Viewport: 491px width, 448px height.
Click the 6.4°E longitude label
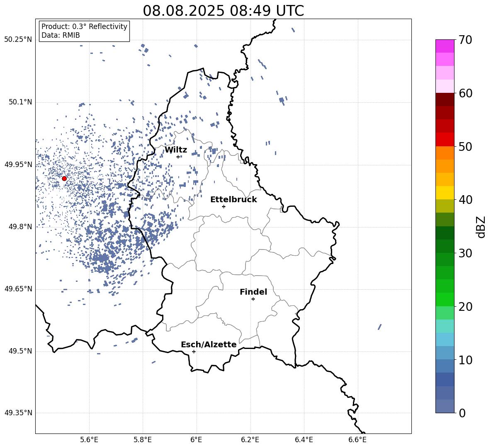(x=304, y=440)
